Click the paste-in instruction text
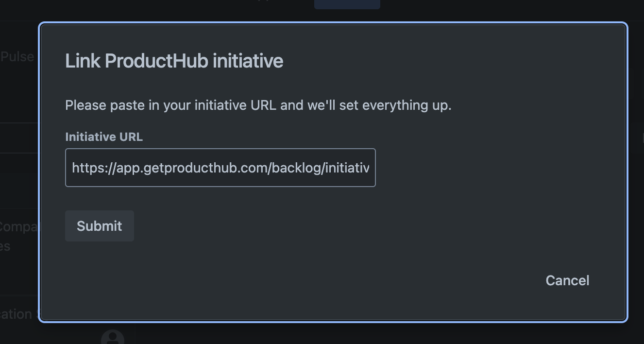 pyautogui.click(x=258, y=105)
